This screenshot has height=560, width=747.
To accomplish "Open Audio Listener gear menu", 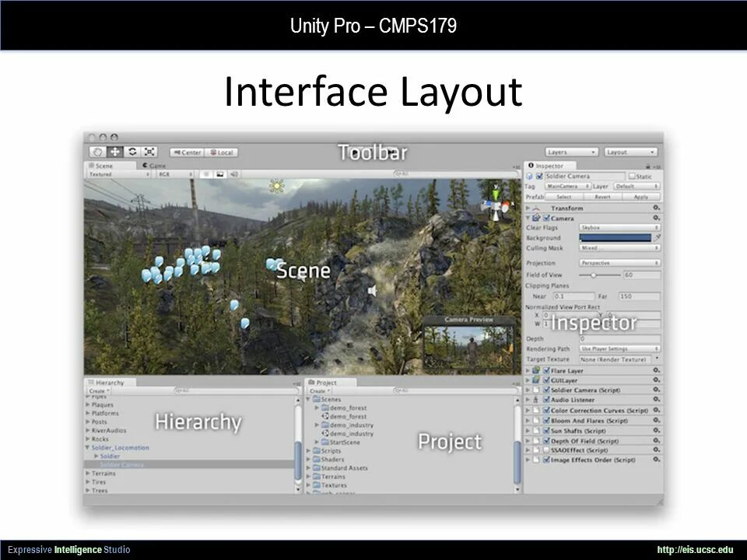I will click(x=656, y=400).
